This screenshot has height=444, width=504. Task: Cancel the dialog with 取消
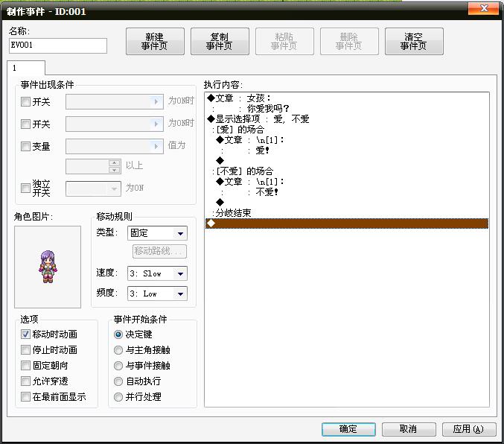click(409, 429)
